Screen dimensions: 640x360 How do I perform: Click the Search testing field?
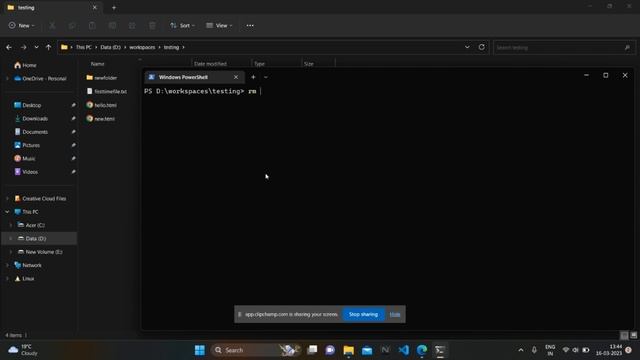pos(564,48)
